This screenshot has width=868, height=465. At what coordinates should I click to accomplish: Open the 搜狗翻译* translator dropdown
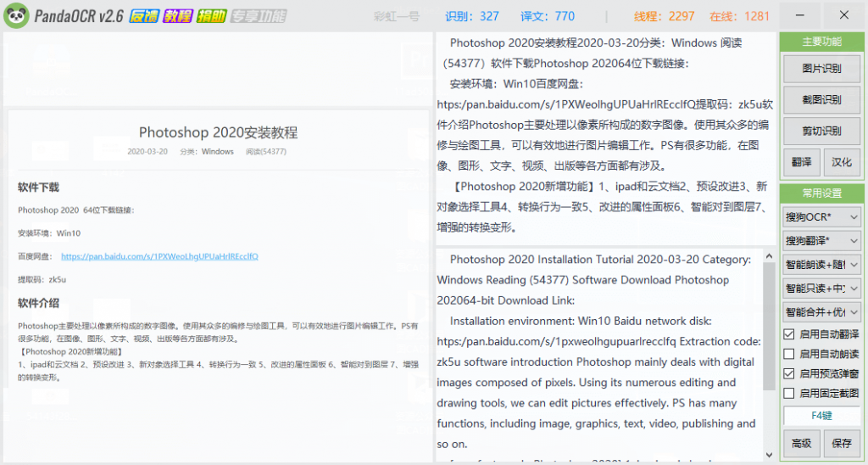[x=821, y=240]
